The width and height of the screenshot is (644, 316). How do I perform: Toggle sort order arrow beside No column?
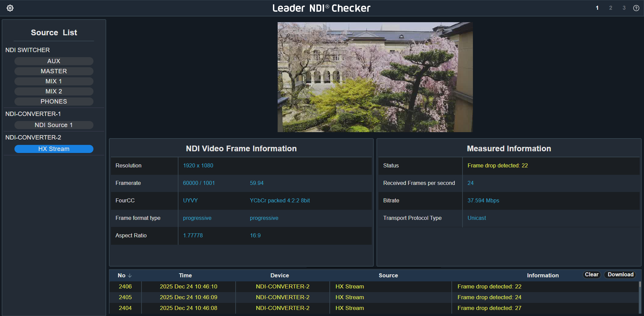(x=130, y=276)
